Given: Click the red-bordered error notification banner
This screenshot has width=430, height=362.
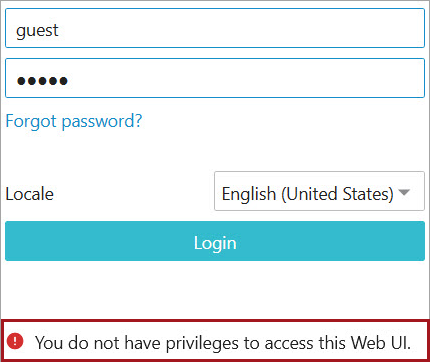Looking at the screenshot, I should tap(215, 341).
